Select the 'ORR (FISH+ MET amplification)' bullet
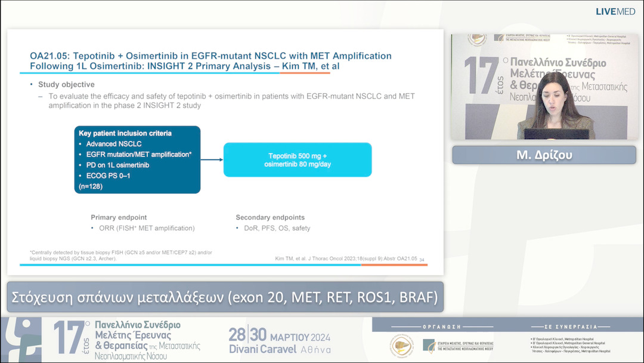The height and width of the screenshot is (363, 644). [x=147, y=228]
